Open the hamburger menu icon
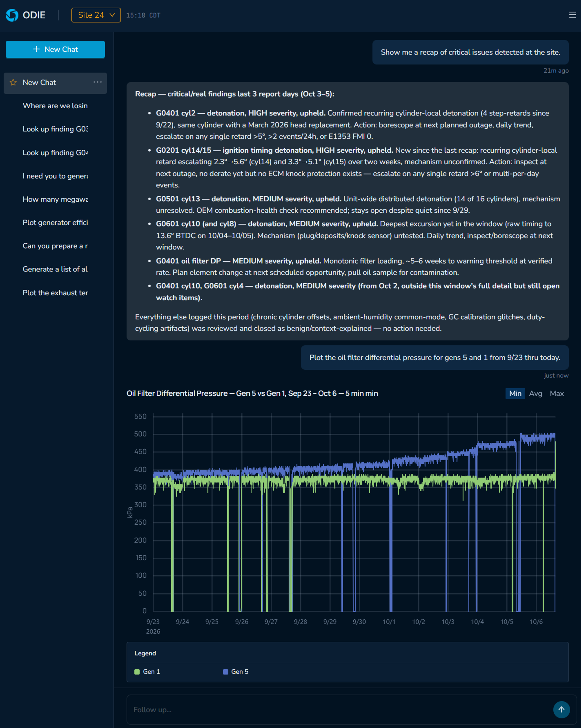 [x=572, y=15]
